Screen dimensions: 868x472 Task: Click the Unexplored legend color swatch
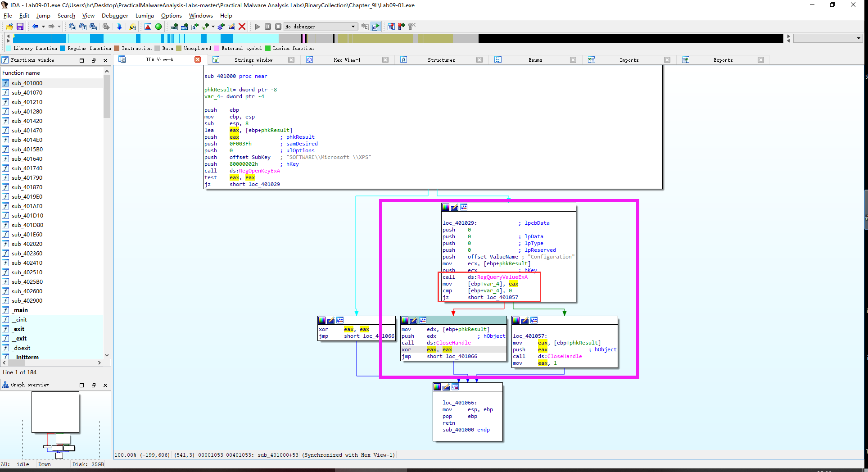click(x=179, y=48)
